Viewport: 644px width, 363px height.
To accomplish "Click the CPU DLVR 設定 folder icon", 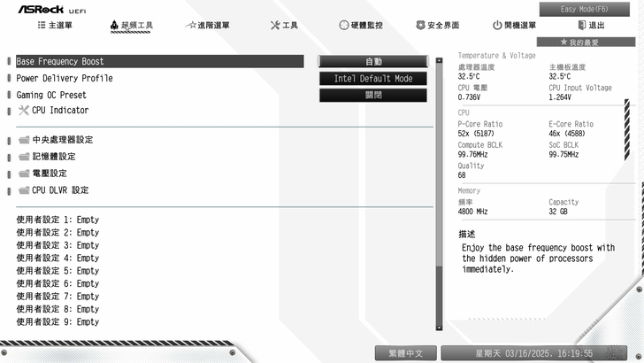I will 24,190.
